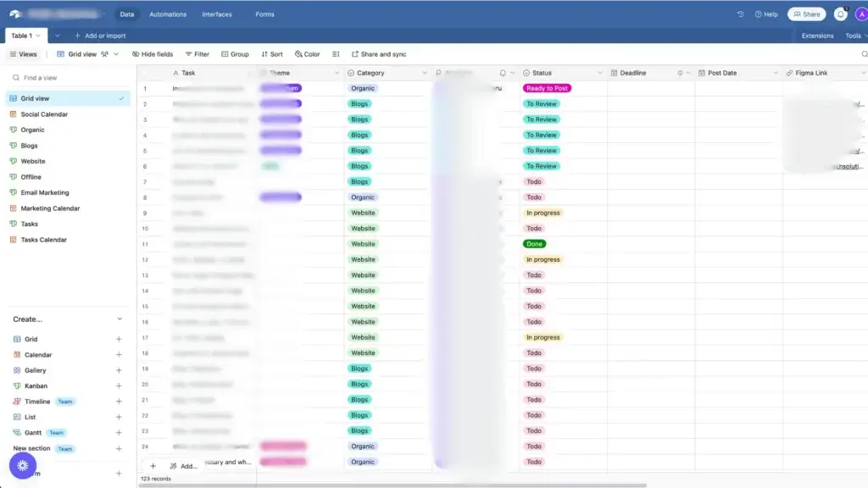This screenshot has width=868, height=488.
Task: Click the purple settings gear bubble
Action: tap(23, 466)
